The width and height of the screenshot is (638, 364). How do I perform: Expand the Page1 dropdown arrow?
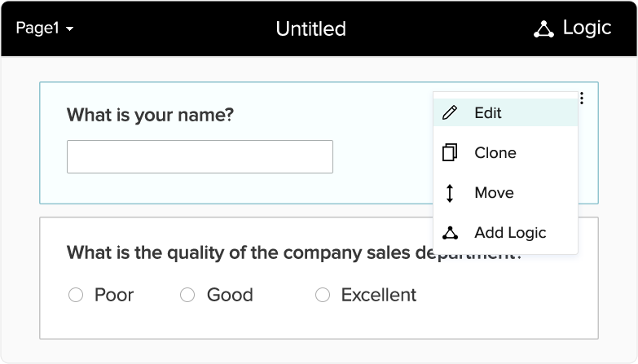click(x=70, y=29)
